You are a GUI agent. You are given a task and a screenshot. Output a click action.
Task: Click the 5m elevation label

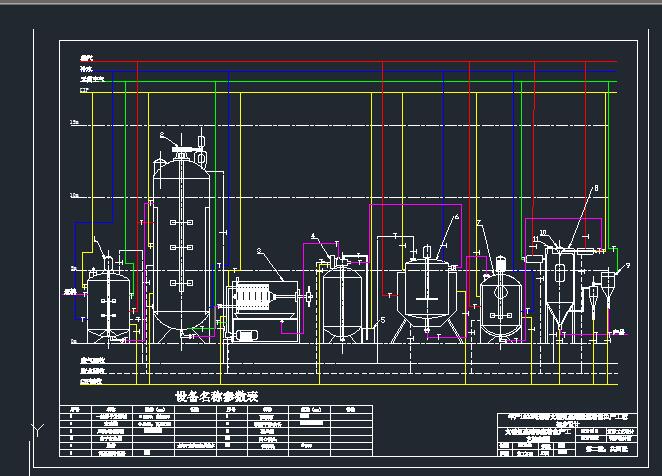(74, 268)
